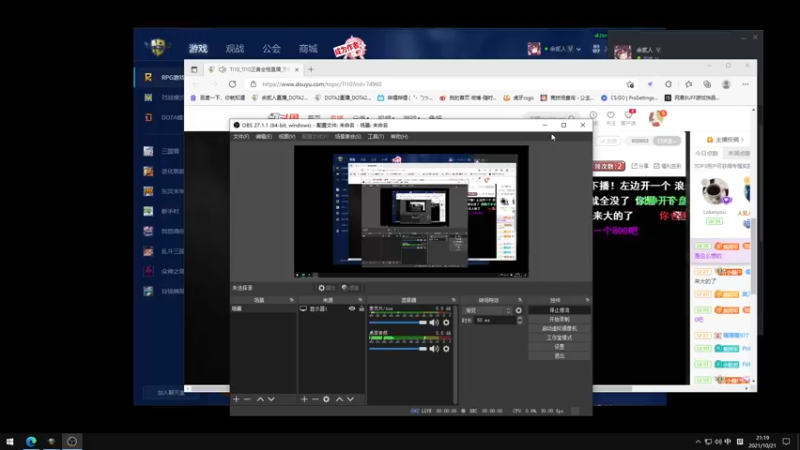The height and width of the screenshot is (450, 800).
Task: Adjust the mic/aux volume slider
Action: (398, 322)
